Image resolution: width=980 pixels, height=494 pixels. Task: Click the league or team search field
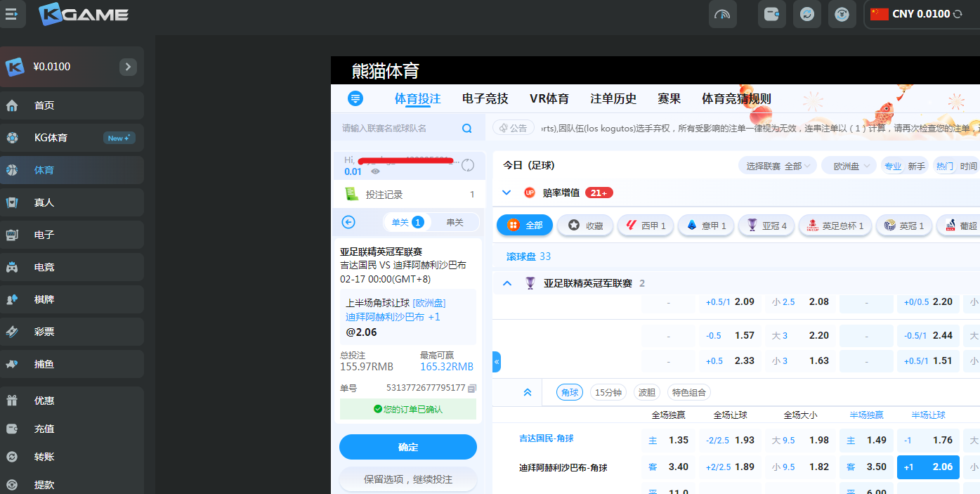tap(397, 129)
